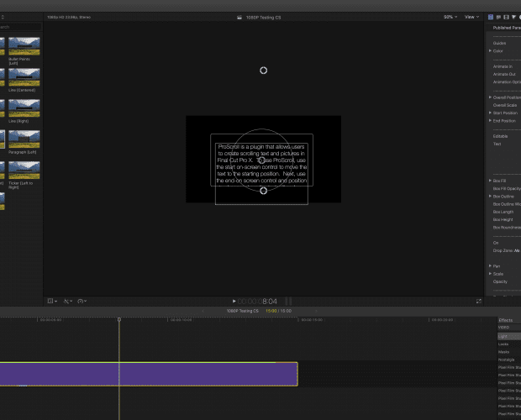Viewport: 521px width, 420px height.
Task: Select the Line (Centered) title thumbnail
Action: click(24, 77)
